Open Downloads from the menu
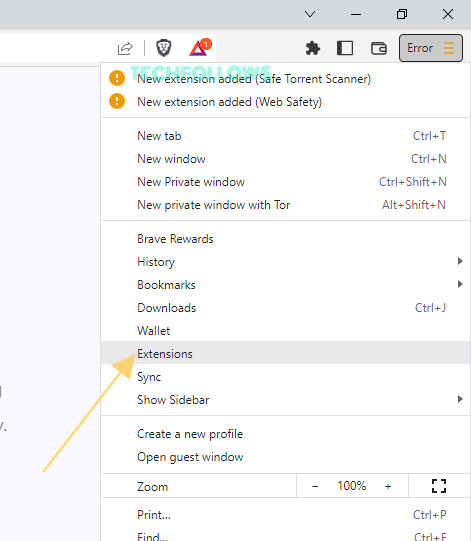The height and width of the screenshot is (541, 471). tap(286, 308)
